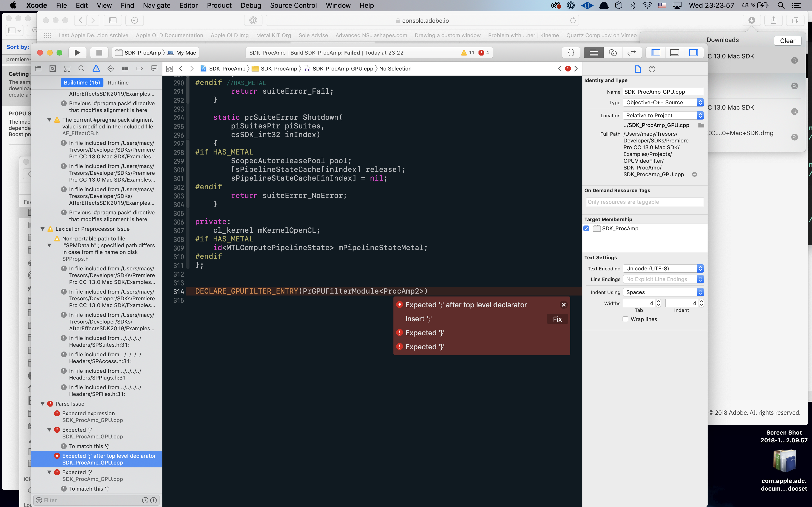Click the Run button to build project
Viewport: 812px width, 507px height.
click(x=77, y=53)
